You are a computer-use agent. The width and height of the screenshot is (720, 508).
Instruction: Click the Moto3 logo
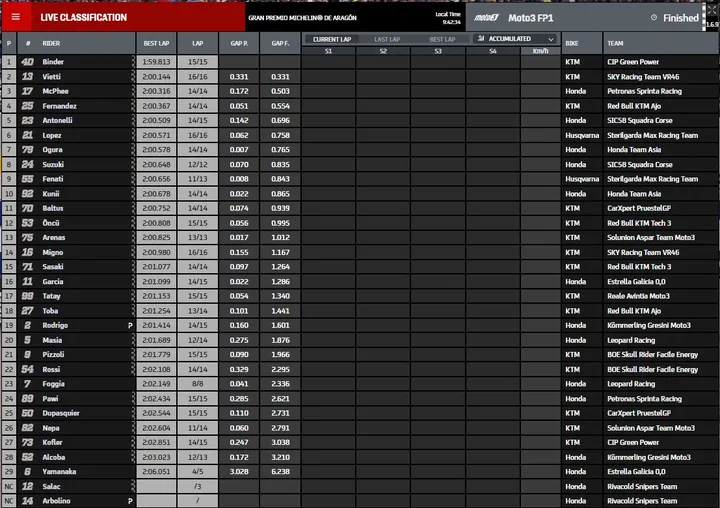click(x=486, y=18)
